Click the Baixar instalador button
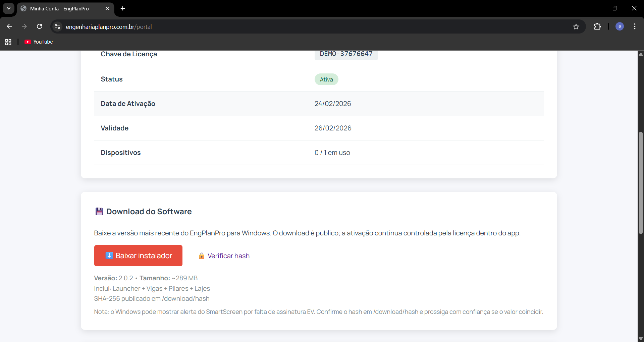Screen dimensions: 644x342 point(138,255)
